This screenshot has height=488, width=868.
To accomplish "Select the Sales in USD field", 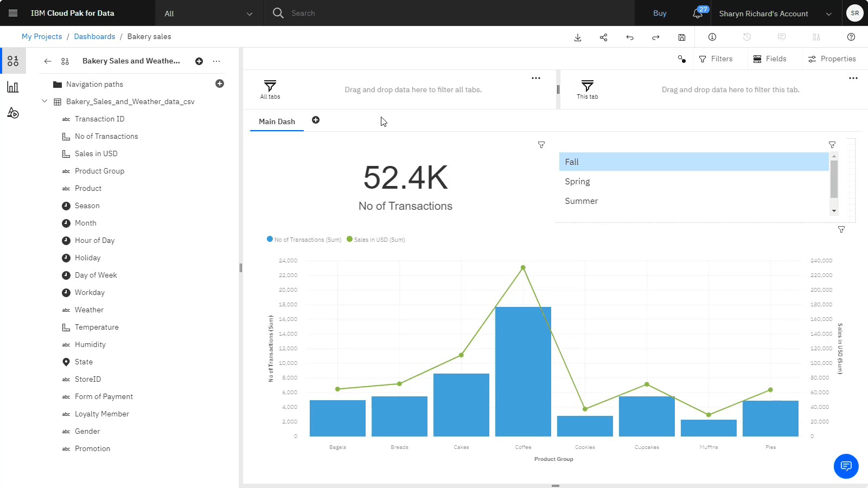I will (96, 153).
